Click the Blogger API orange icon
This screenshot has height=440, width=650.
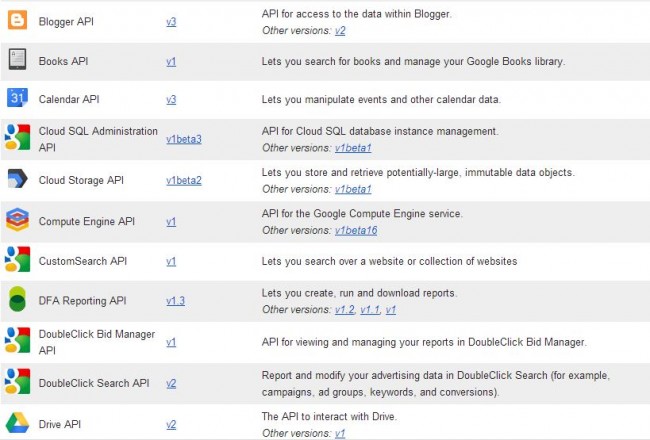coord(17,20)
